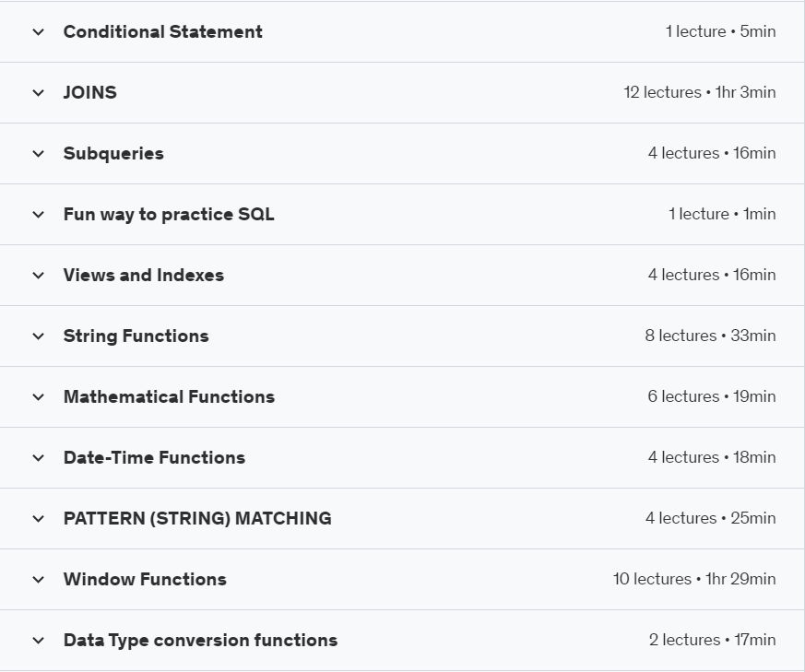Open the String Functions section title
This screenshot has width=805, height=672.
click(136, 336)
